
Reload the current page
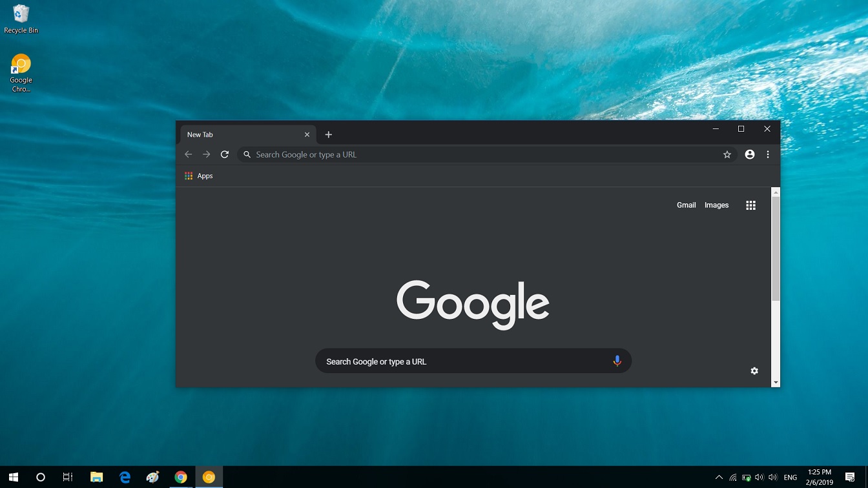coord(224,154)
